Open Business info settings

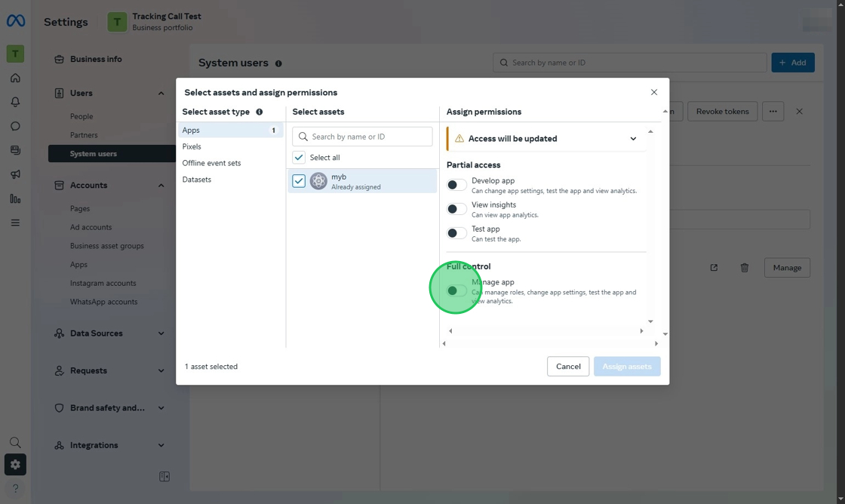coord(96,60)
